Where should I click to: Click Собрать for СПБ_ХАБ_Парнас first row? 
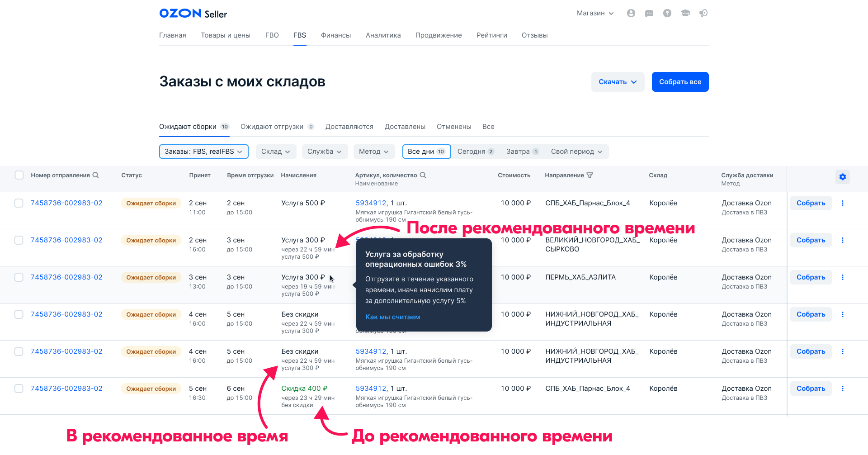click(811, 203)
